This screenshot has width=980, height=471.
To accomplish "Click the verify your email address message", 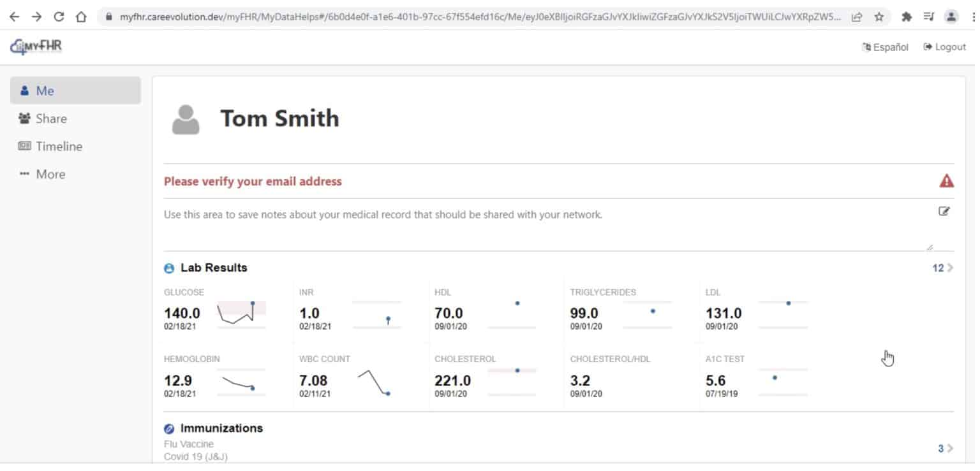I will (x=253, y=181).
